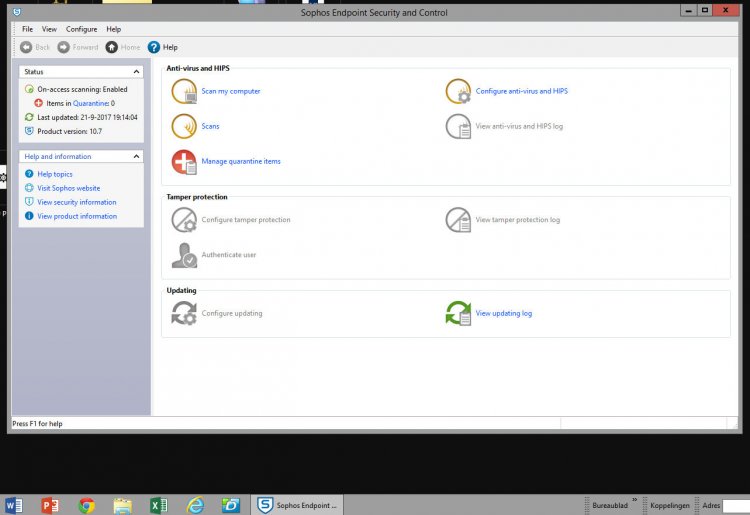Image resolution: width=750 pixels, height=515 pixels.
Task: Open View security information link
Action: (x=77, y=202)
